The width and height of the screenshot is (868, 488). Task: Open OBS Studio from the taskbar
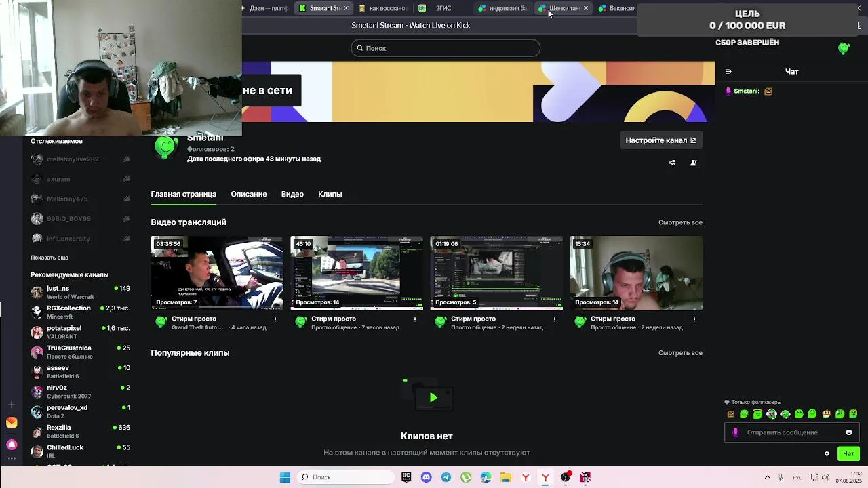(566, 477)
